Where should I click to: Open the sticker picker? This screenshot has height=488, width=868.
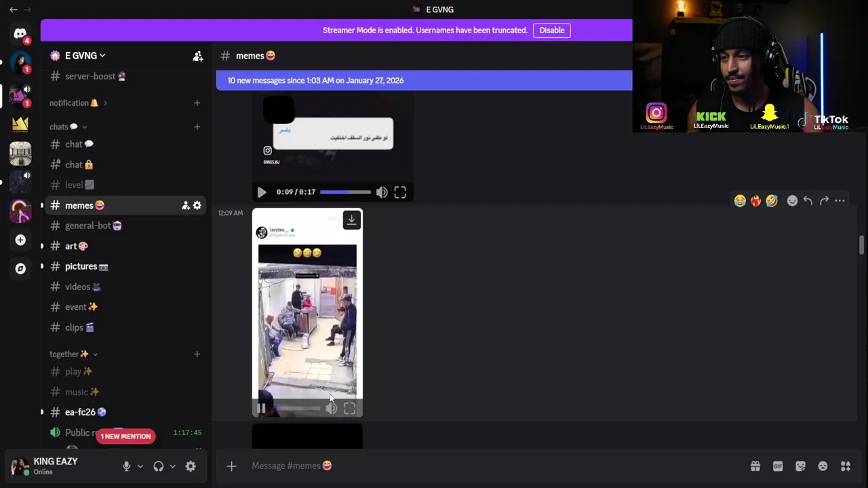tap(800, 466)
